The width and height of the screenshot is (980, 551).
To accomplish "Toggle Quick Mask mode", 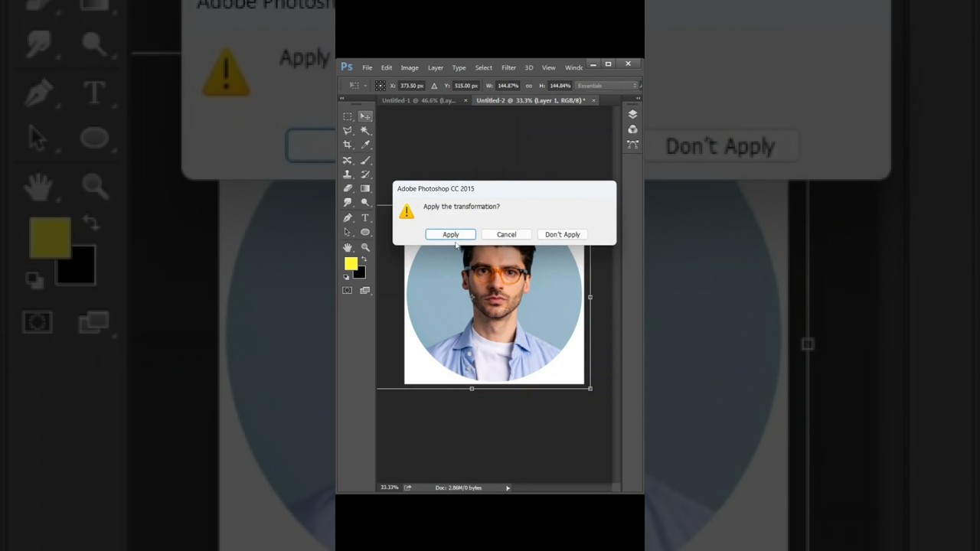I will (348, 291).
